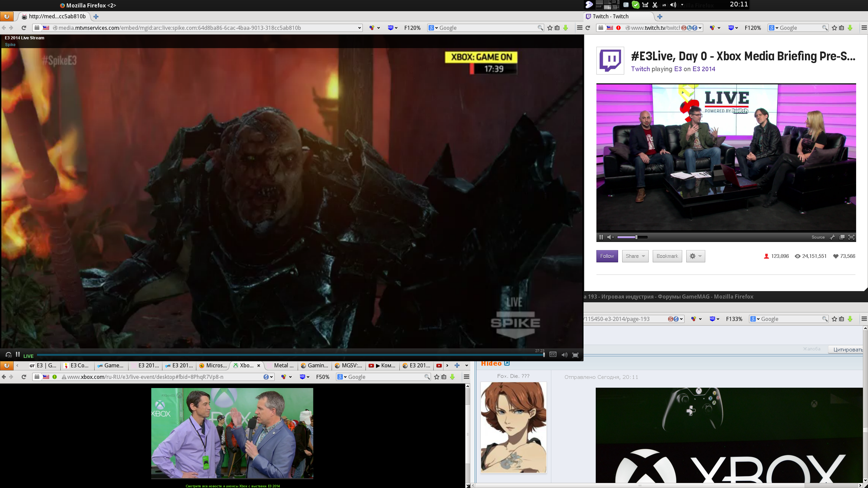Expand the mtvnservices URL history dropdown
Viewport: 868px width, 488px height.
click(359, 28)
